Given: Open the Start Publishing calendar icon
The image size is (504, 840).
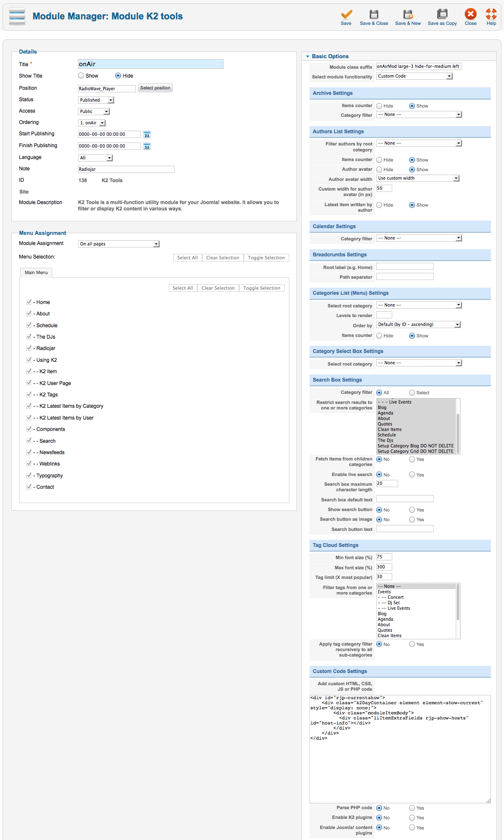Looking at the screenshot, I should click(147, 135).
